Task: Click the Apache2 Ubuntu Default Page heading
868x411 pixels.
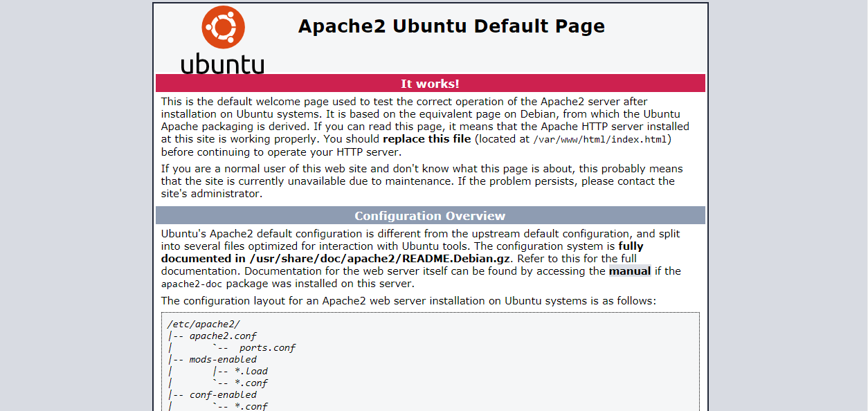Action: coord(451,26)
